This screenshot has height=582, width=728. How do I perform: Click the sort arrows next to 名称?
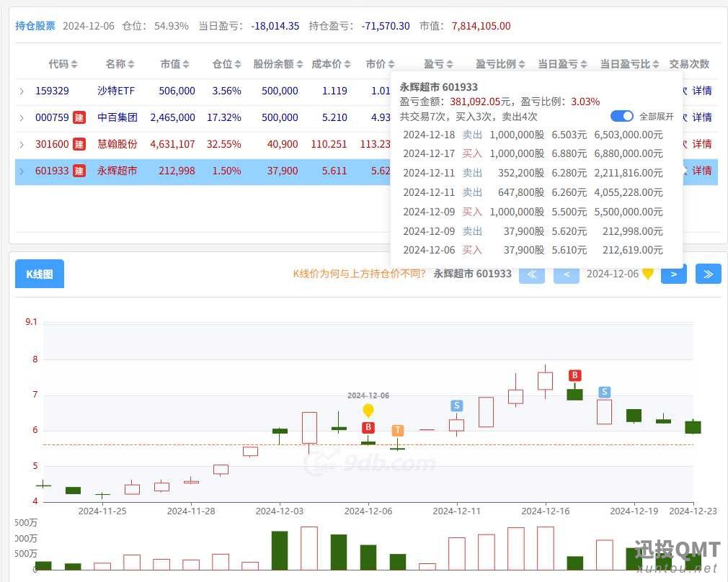point(131,64)
